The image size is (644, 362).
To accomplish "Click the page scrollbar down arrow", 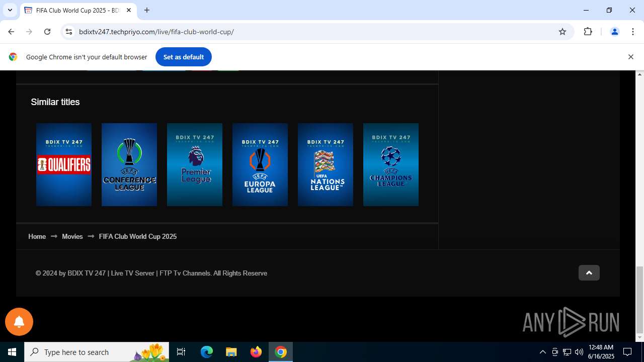I will click(640, 338).
